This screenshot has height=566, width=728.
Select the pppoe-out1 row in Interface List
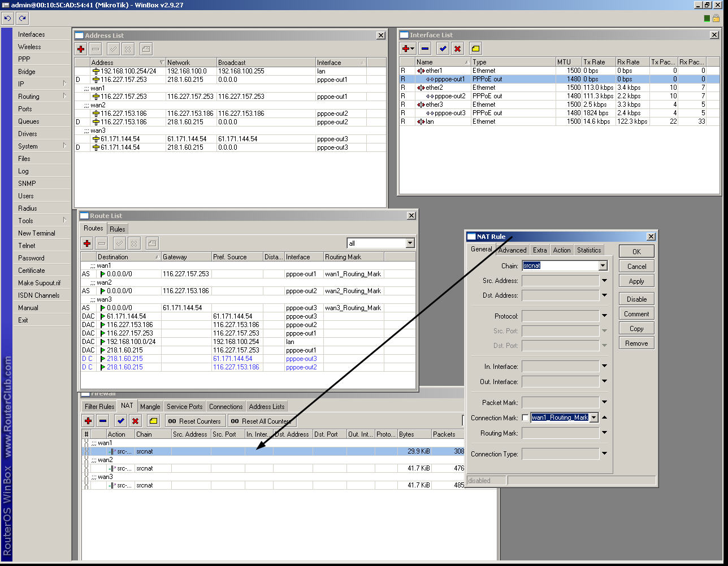(560, 79)
